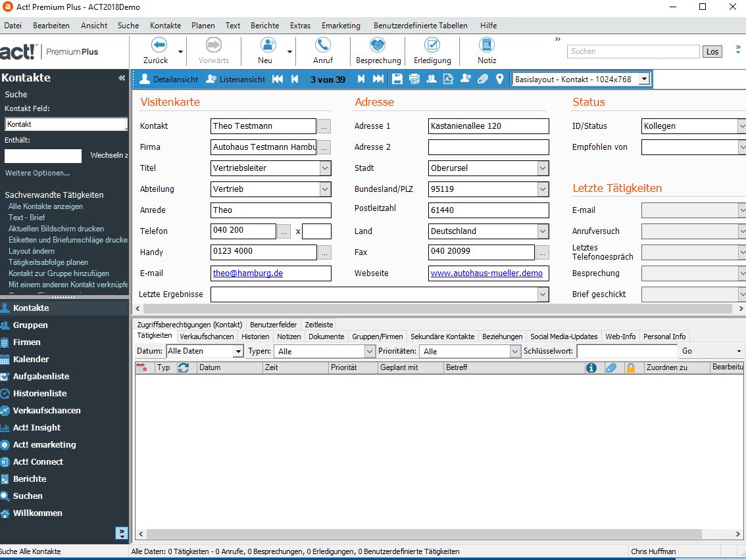Click the ellipsis button next to Kontakt field
Image resolution: width=746 pixels, height=560 pixels.
tap(324, 126)
